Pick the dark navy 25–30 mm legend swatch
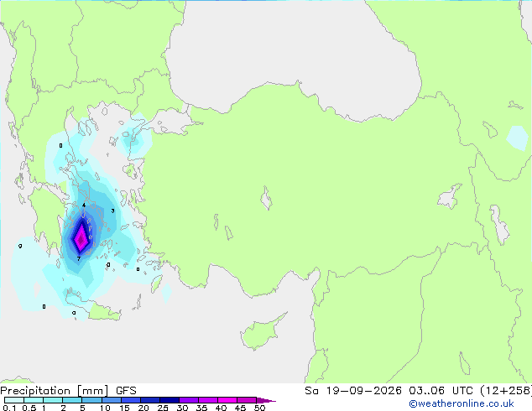Image resolution: width=532 pixels, height=411 pixels. click(170, 400)
